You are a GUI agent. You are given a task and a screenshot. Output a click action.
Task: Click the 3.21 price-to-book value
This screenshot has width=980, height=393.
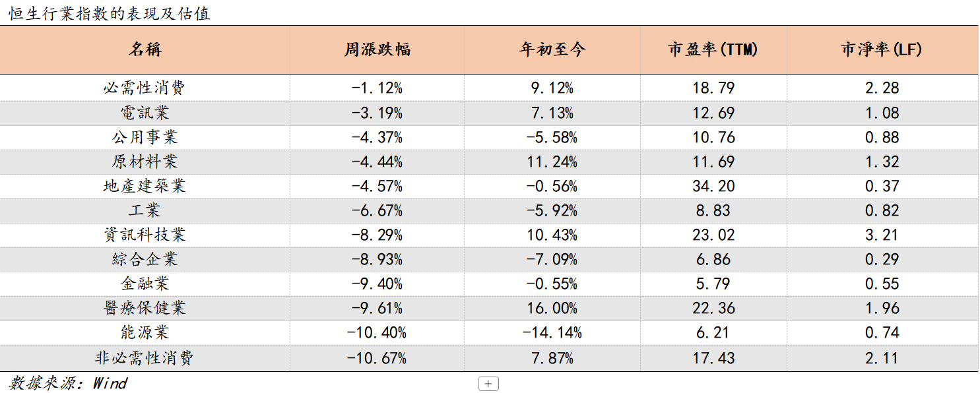pyautogui.click(x=882, y=235)
